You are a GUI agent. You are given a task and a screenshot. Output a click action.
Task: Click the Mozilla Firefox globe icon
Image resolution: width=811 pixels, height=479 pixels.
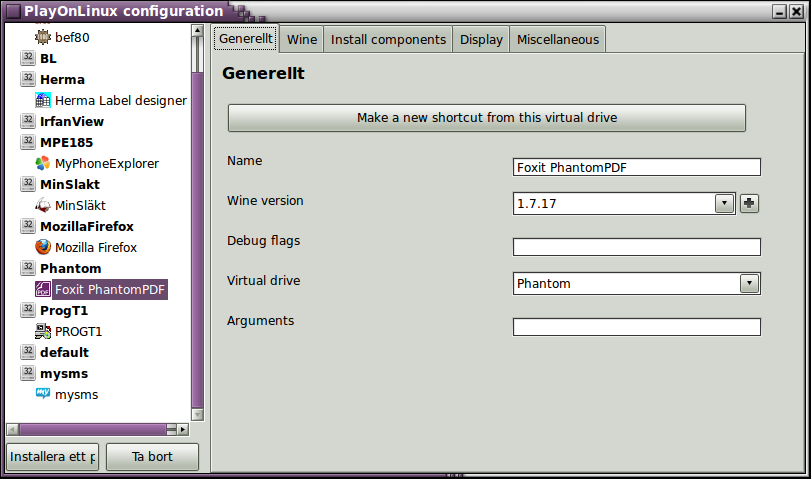42,247
